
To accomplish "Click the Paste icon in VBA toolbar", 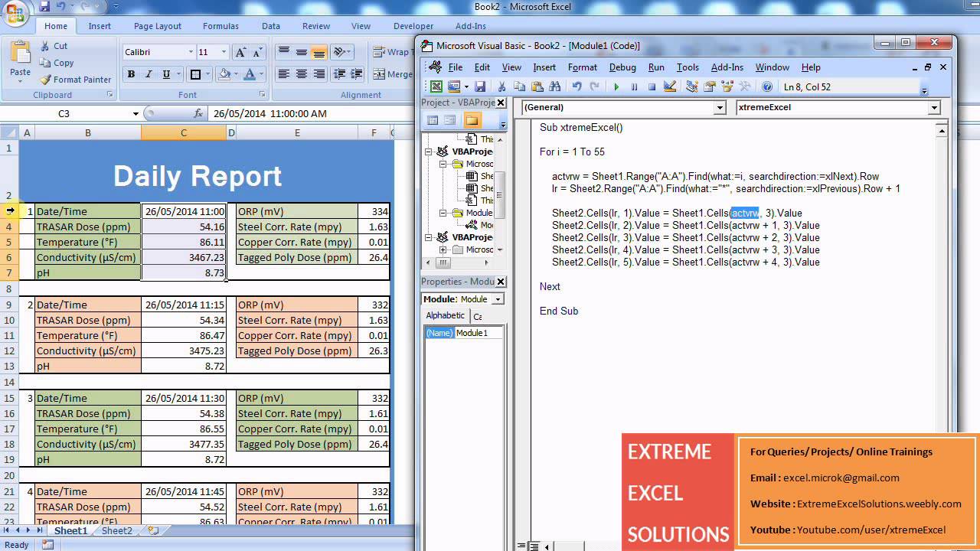I will click(537, 87).
